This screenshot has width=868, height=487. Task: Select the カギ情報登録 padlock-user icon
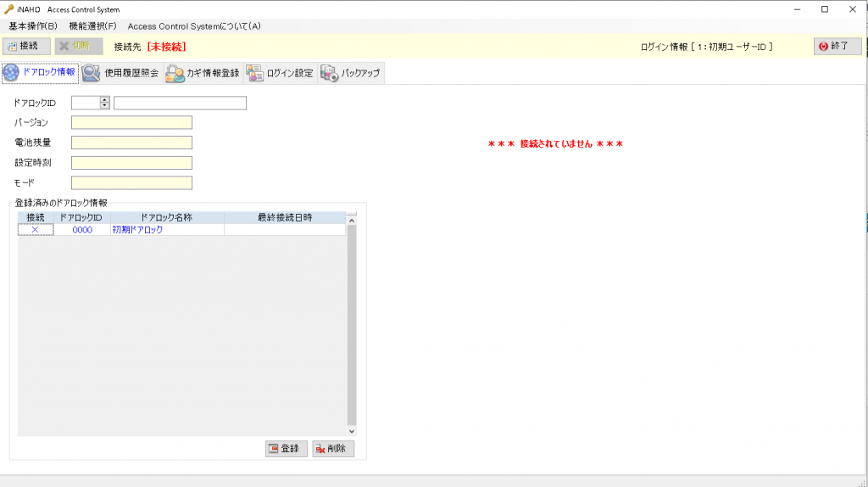[x=175, y=73]
